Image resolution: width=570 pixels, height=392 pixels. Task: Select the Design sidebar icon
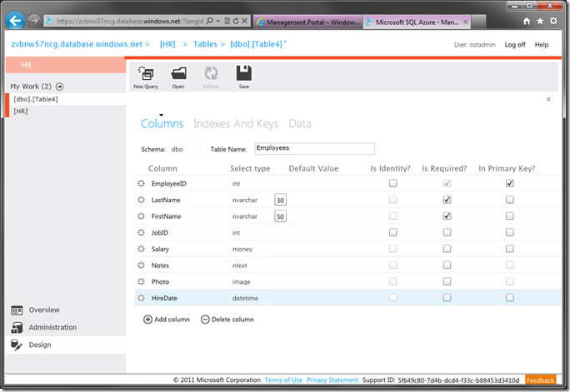[x=17, y=345]
